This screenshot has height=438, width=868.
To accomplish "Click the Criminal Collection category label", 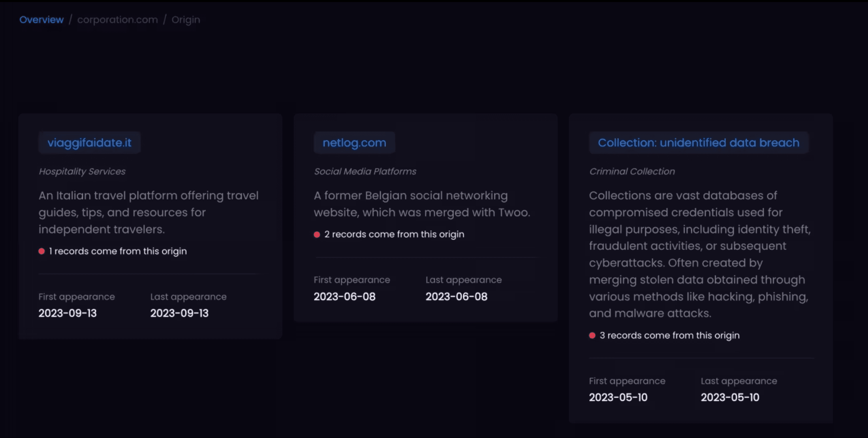I will [632, 171].
